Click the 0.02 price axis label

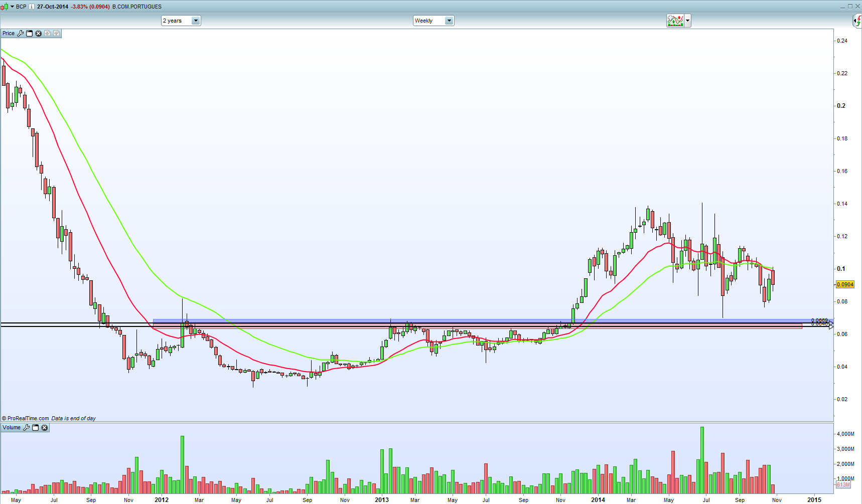(x=842, y=399)
